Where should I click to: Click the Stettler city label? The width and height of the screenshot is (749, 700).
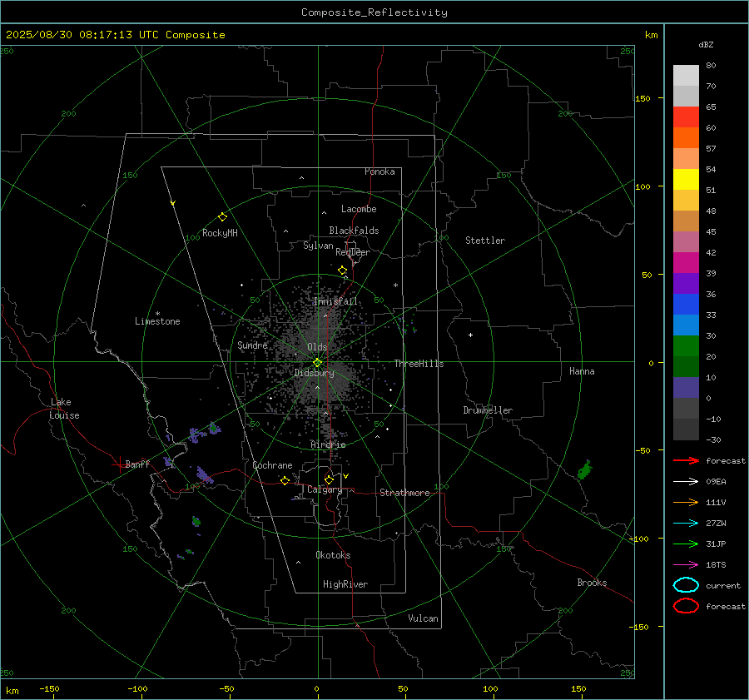tap(485, 241)
